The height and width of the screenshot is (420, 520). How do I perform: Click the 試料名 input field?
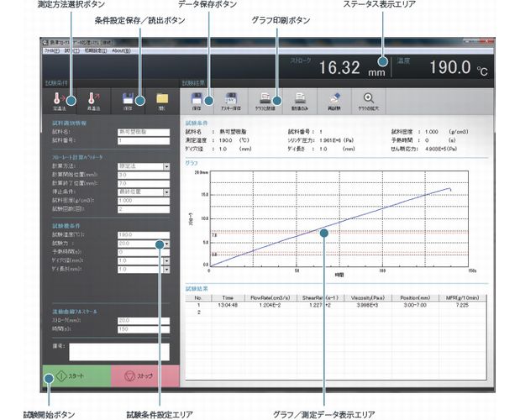(x=144, y=132)
